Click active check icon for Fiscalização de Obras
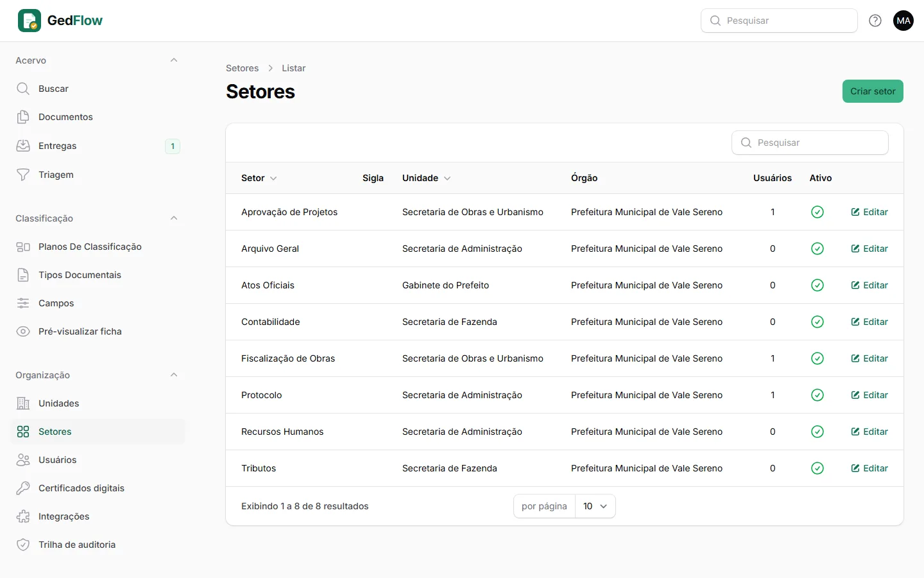This screenshot has height=578, width=924. click(x=817, y=358)
